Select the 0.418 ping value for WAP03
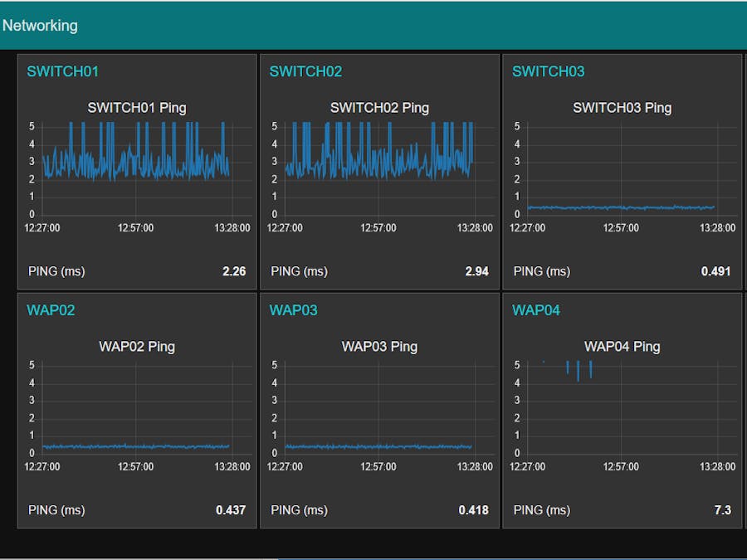This screenshot has width=747, height=560. [473, 510]
